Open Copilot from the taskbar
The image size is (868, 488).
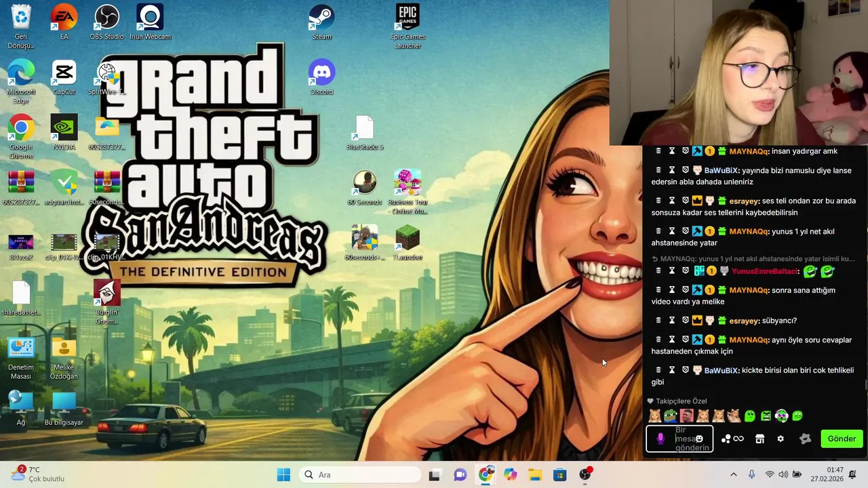510,474
